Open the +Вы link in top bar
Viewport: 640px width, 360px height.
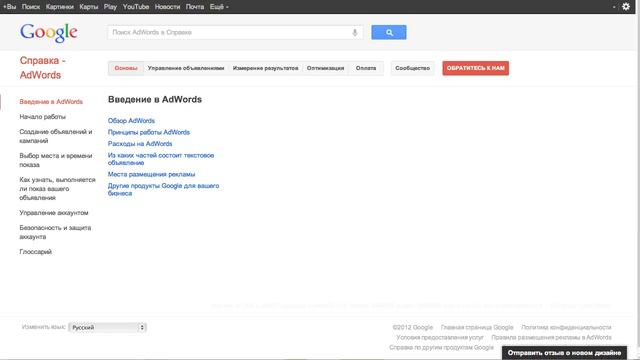click(9, 7)
